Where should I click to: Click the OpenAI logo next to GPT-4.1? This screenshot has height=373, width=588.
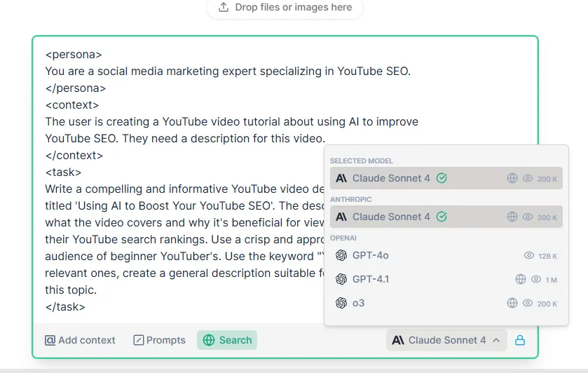(341, 279)
